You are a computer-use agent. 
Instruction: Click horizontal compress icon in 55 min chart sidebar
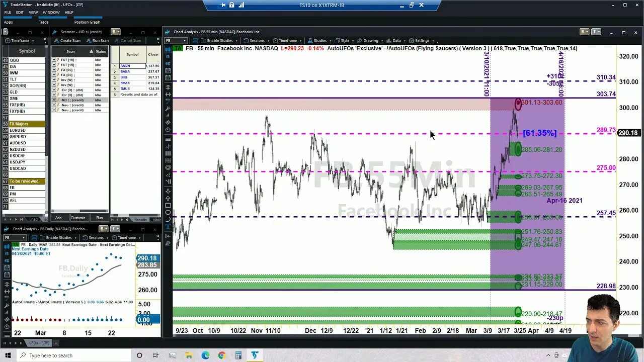click(168, 94)
